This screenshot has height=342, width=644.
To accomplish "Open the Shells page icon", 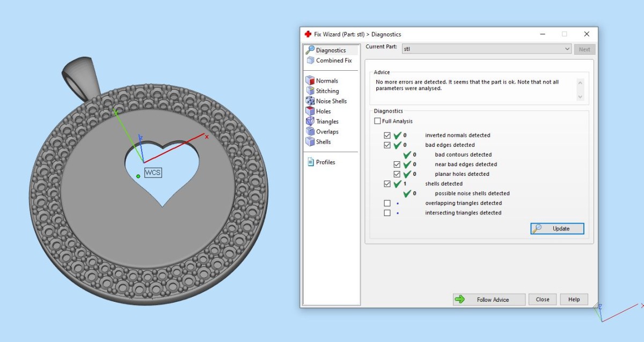I will 310,142.
